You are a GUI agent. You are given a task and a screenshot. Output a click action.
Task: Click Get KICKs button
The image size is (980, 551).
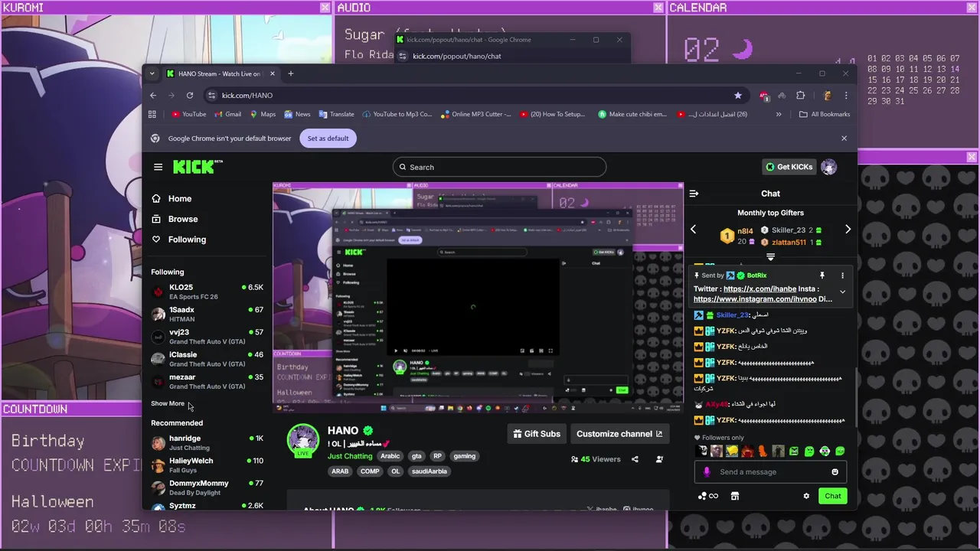(x=789, y=167)
